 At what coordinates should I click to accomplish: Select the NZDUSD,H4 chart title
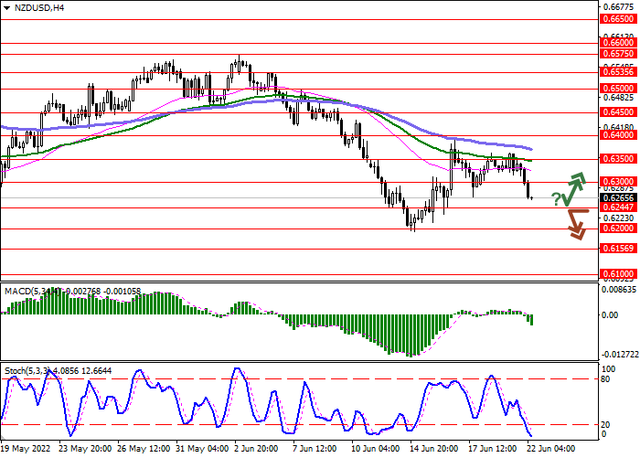click(36, 8)
